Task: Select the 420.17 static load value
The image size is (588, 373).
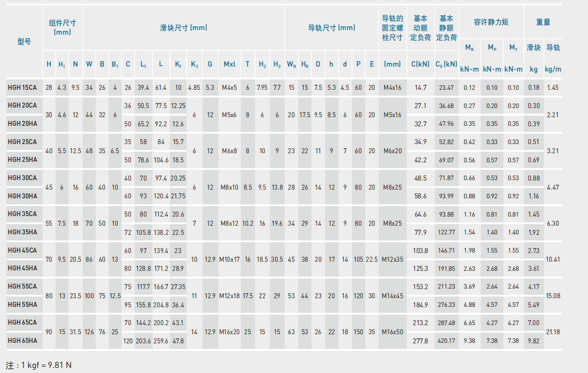Action: pos(446,341)
